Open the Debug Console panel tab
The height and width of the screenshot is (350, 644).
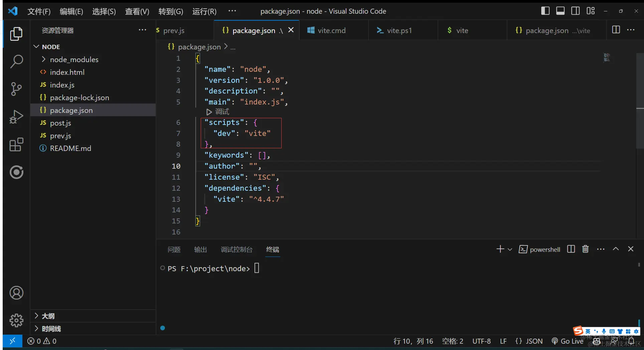coord(236,249)
